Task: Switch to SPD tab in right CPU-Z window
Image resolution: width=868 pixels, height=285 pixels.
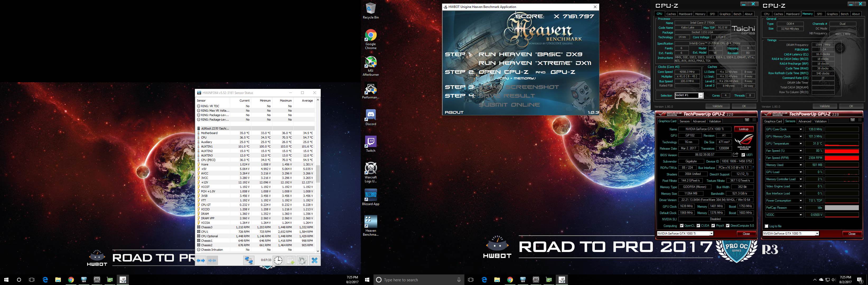Action: [819, 14]
